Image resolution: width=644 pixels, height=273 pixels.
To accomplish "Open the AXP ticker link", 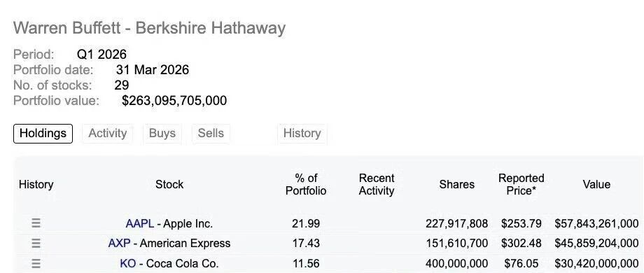I will coord(119,244).
